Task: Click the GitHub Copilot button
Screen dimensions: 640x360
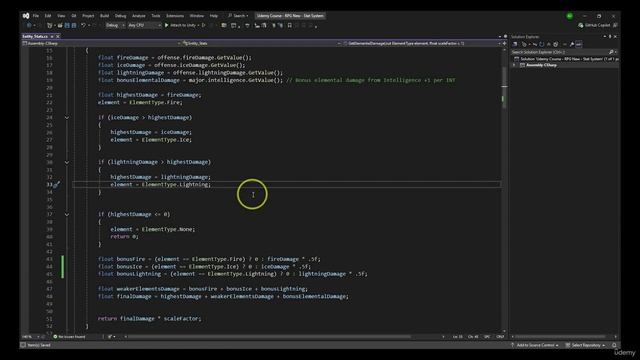Action: 594,25
